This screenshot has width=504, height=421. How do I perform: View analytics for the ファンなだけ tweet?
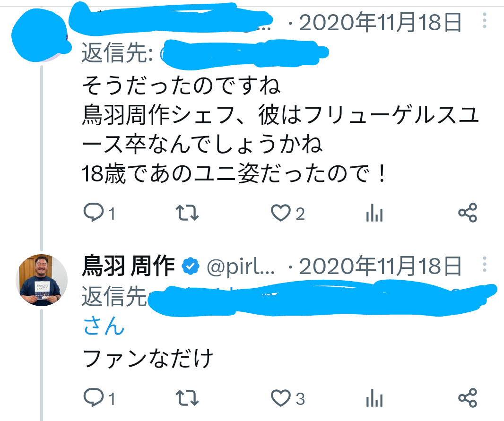tap(374, 397)
